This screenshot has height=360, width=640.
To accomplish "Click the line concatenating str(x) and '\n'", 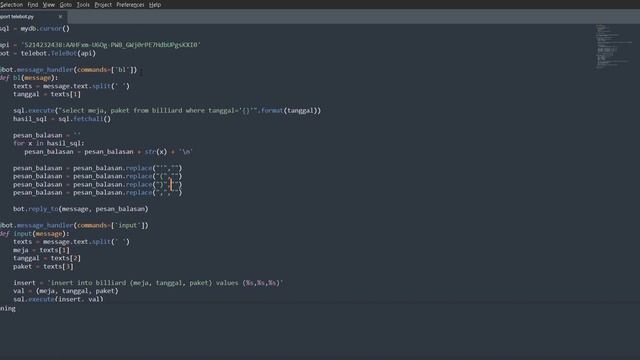I will coord(108,151).
